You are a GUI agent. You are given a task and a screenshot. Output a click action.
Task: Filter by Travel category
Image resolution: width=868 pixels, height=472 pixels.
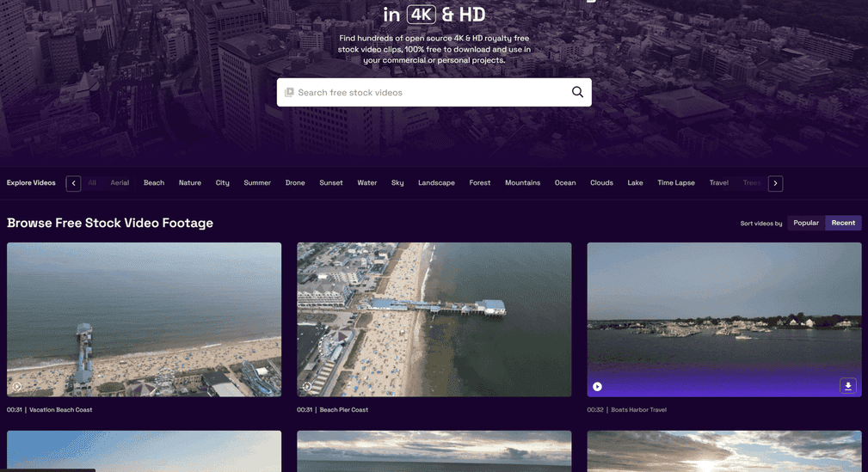tap(719, 182)
